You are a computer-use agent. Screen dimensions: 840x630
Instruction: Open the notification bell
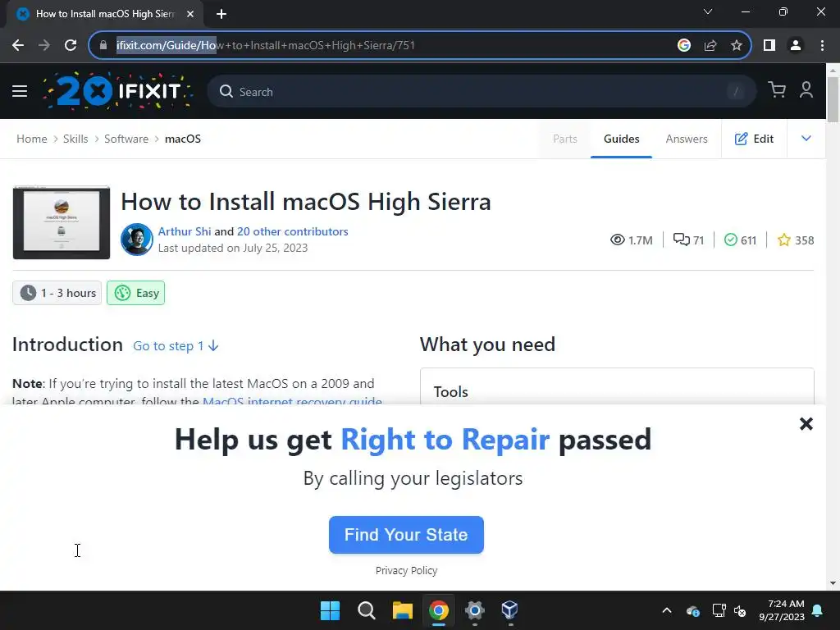pyautogui.click(x=818, y=610)
